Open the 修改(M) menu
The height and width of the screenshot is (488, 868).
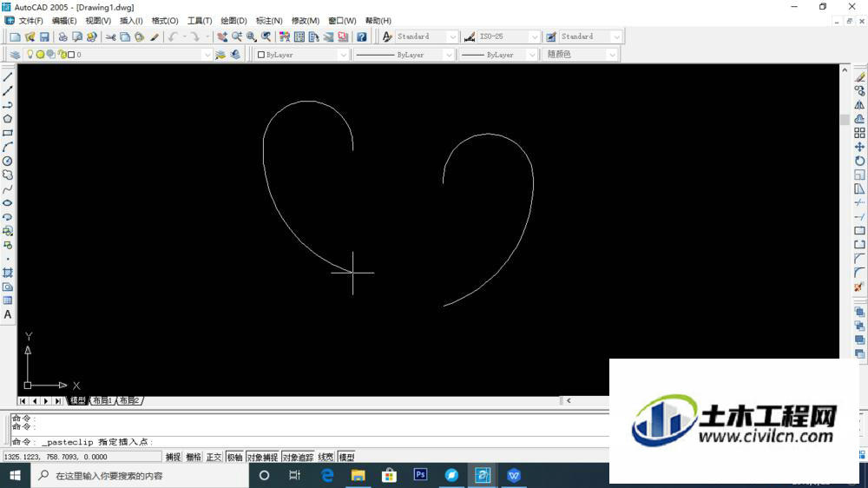[306, 21]
